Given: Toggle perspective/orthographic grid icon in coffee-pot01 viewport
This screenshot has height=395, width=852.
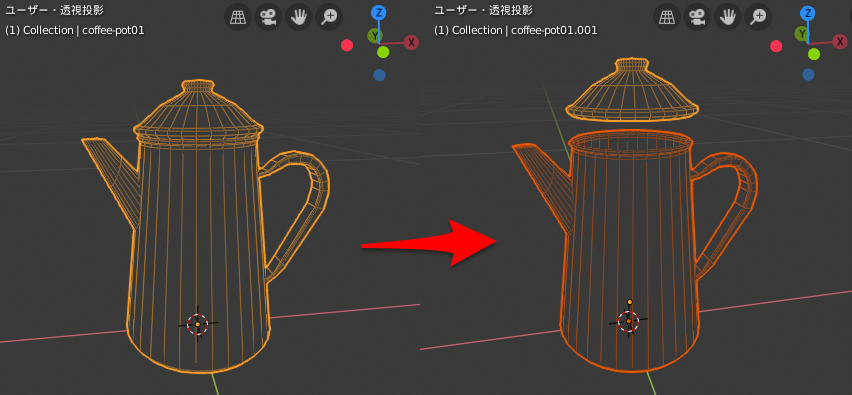Looking at the screenshot, I should point(238,17).
